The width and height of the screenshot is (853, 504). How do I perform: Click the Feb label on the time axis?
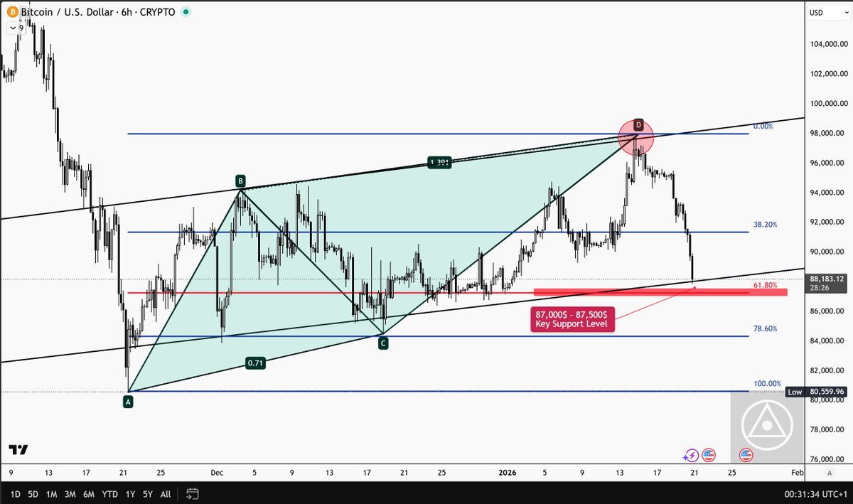[x=798, y=472]
